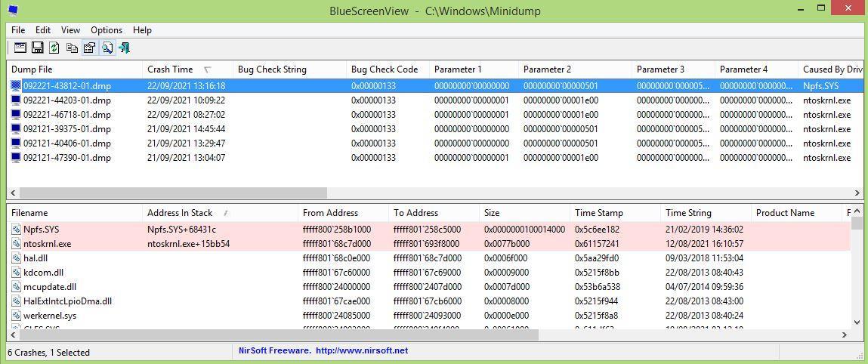
Task: Click the upper pane horizontal scrollbar left arrow
Action: (x=11, y=193)
